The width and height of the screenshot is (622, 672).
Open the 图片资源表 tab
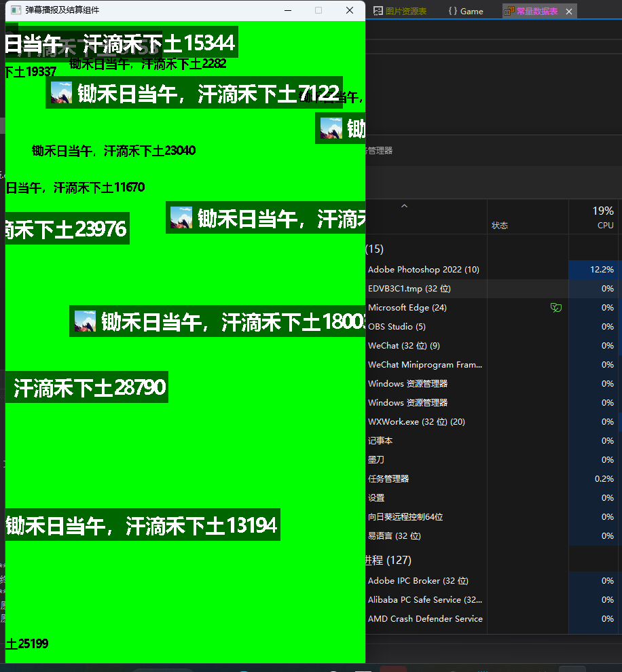pos(405,11)
